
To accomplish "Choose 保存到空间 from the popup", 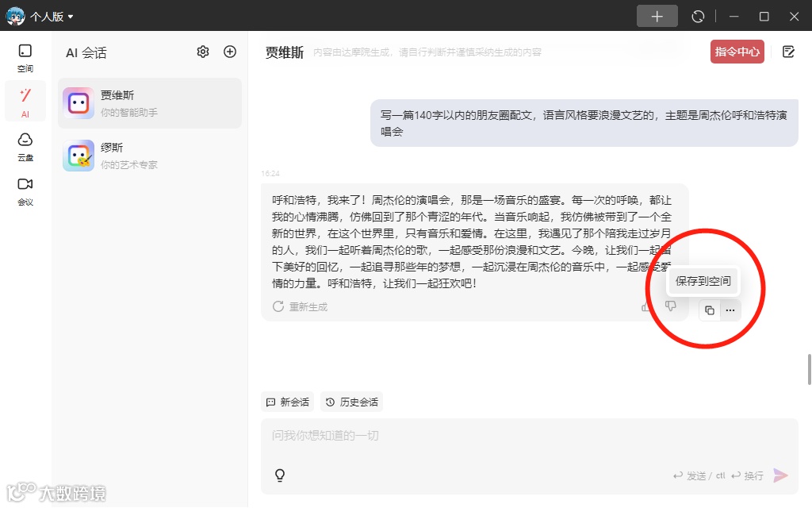I will tap(703, 281).
